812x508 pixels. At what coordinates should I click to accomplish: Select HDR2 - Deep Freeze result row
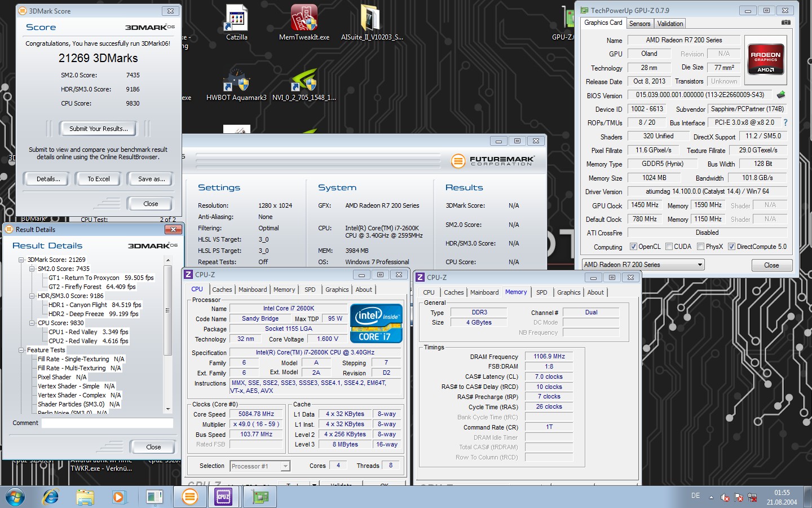tap(93, 314)
